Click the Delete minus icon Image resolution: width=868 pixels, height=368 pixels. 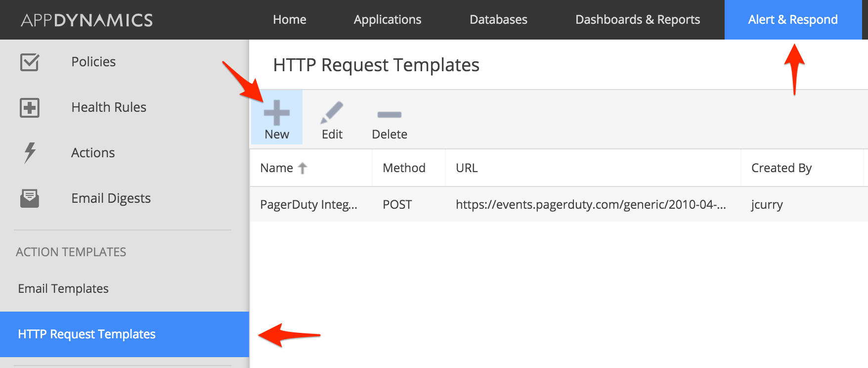coord(389,115)
